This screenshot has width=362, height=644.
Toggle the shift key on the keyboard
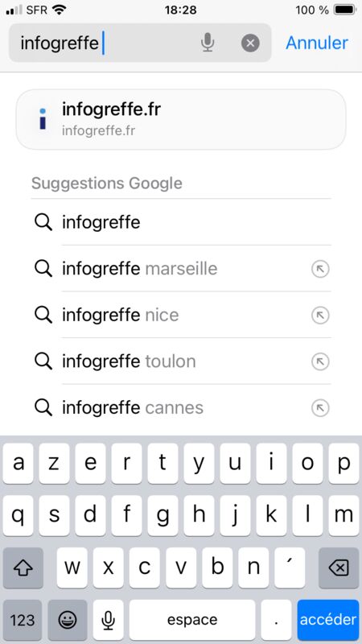[x=23, y=568]
